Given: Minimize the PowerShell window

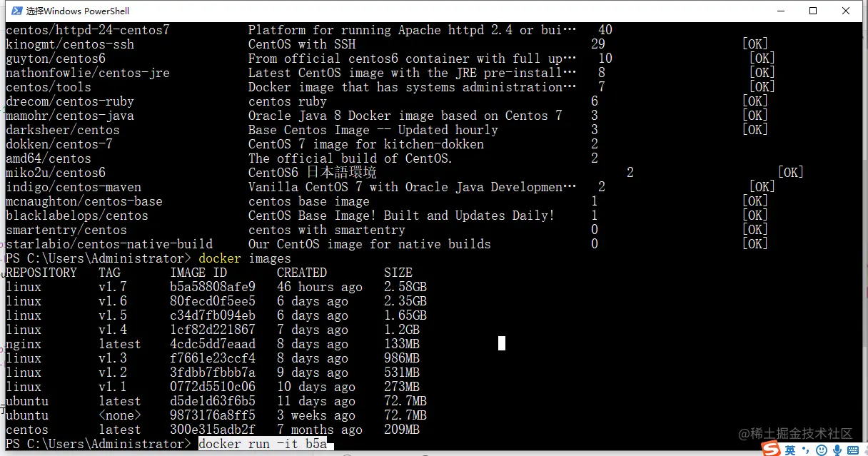Looking at the screenshot, I should point(780,11).
